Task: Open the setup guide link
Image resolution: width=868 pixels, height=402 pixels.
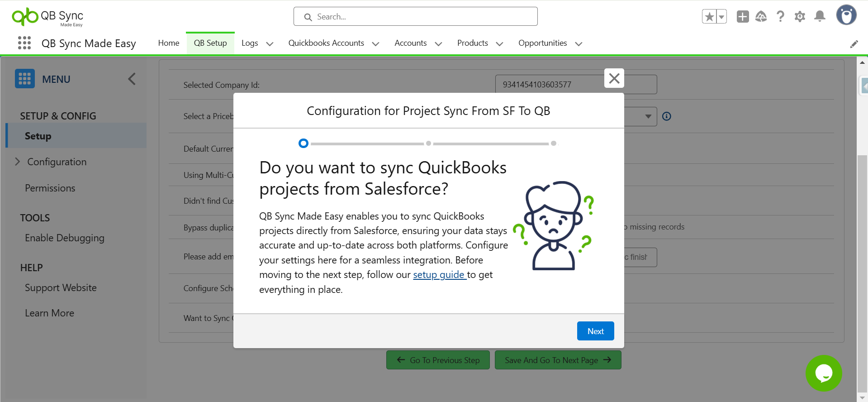Action: tap(439, 275)
